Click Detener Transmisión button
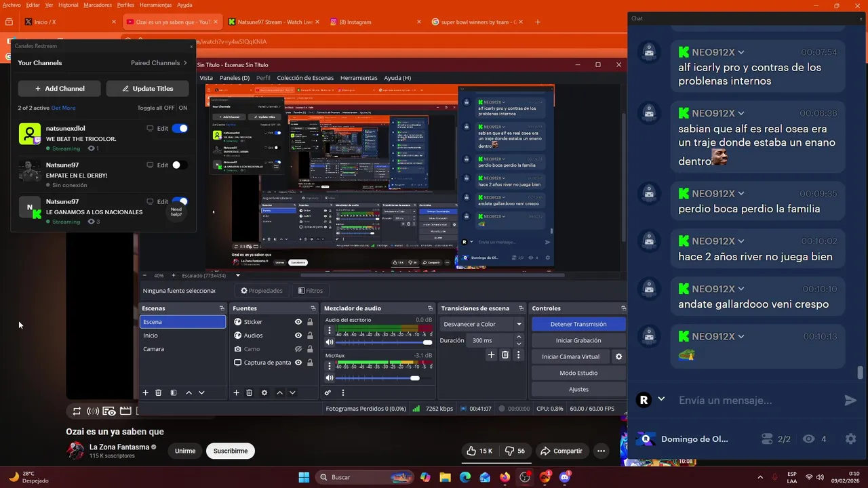This screenshot has width=868, height=488. click(x=578, y=324)
